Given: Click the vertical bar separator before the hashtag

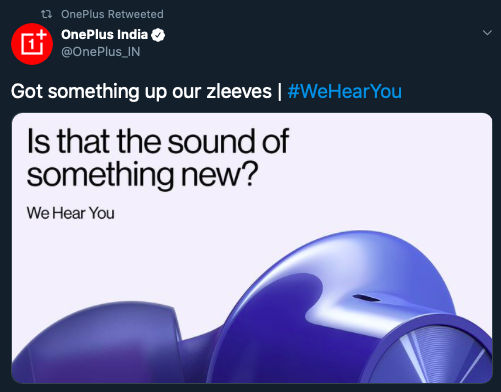Looking at the screenshot, I should 280,91.
